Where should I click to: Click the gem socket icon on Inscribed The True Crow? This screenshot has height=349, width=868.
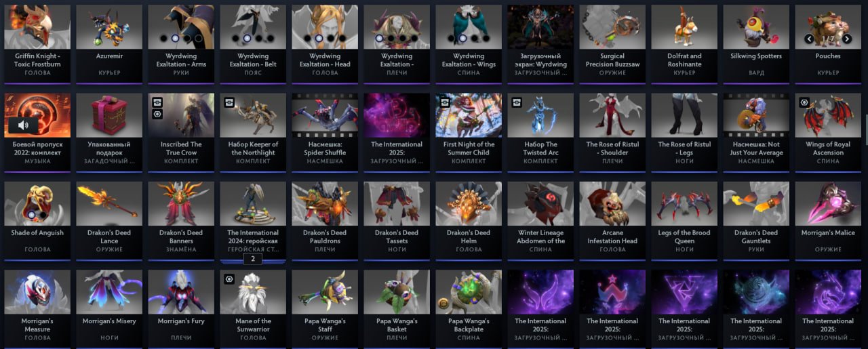click(157, 115)
